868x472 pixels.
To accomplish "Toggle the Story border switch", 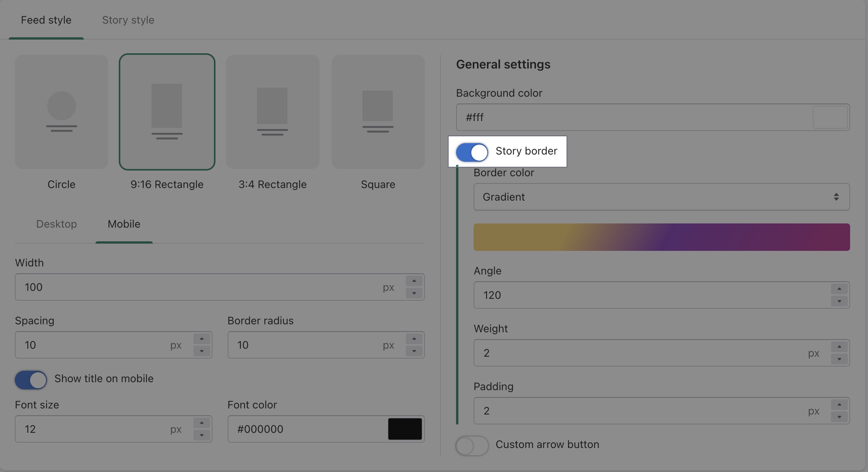I will (472, 152).
